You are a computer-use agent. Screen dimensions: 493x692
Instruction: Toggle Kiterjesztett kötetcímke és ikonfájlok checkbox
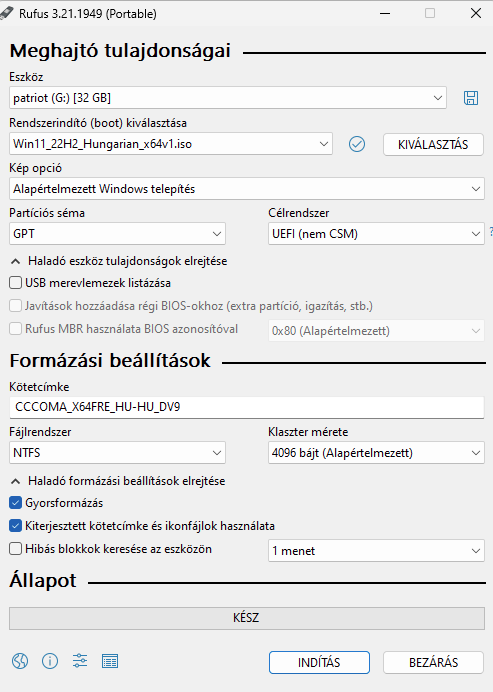(15, 526)
